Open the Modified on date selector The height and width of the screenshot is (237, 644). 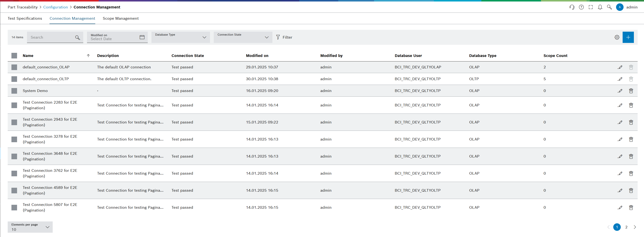[x=117, y=37]
